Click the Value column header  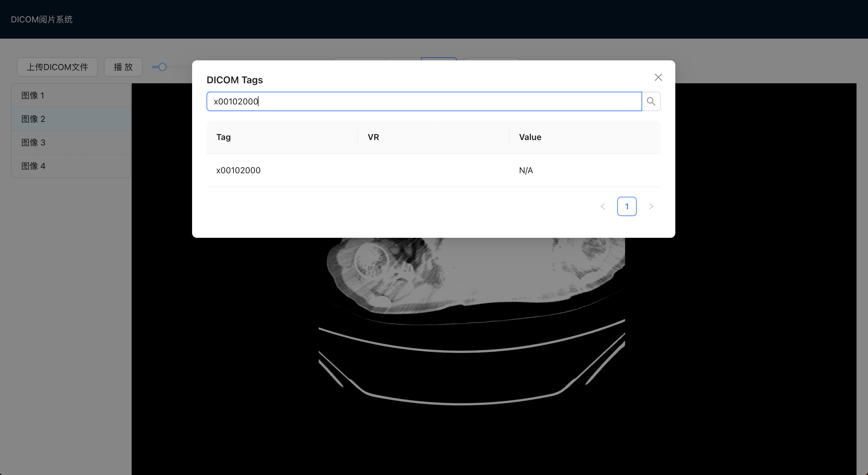530,137
